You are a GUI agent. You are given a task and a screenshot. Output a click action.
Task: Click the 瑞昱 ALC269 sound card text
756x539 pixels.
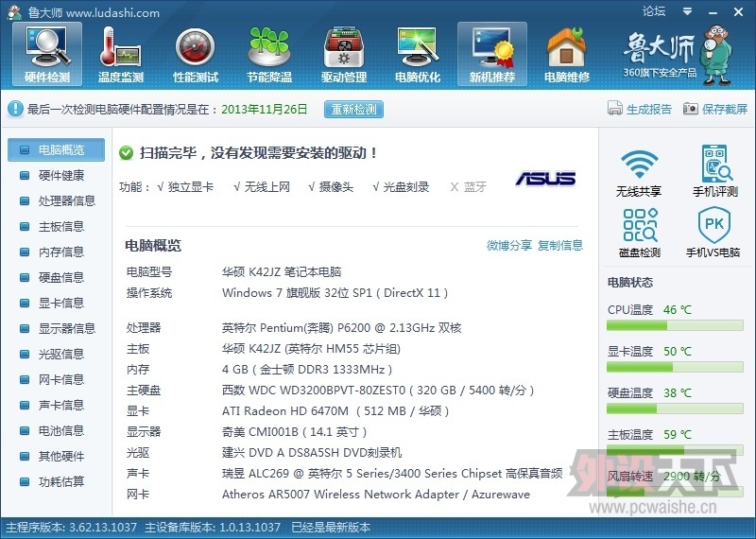pyautogui.click(x=392, y=474)
